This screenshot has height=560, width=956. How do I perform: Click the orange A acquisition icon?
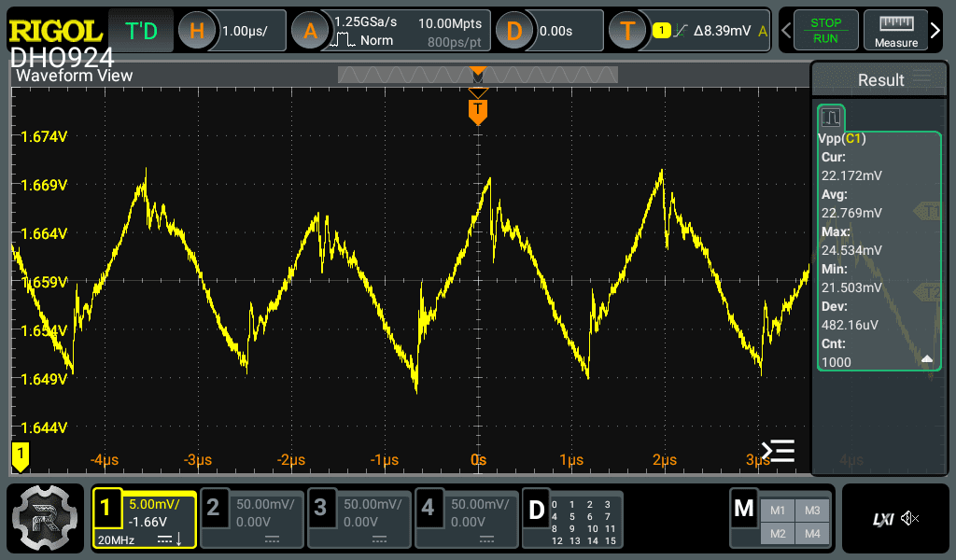pyautogui.click(x=310, y=31)
